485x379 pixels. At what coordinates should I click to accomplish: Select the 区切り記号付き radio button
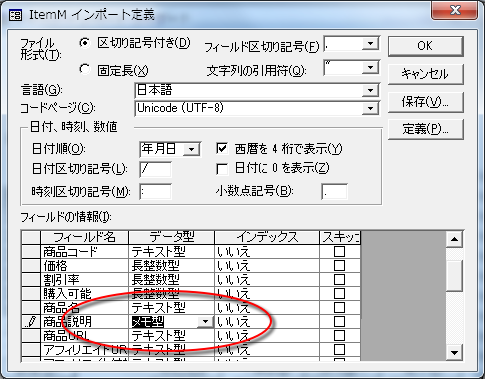point(85,43)
